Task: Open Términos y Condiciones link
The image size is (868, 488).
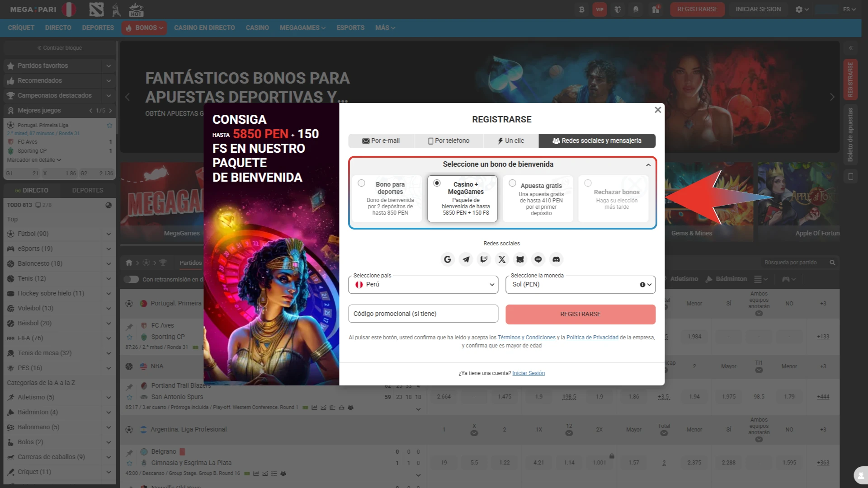Action: pyautogui.click(x=527, y=338)
